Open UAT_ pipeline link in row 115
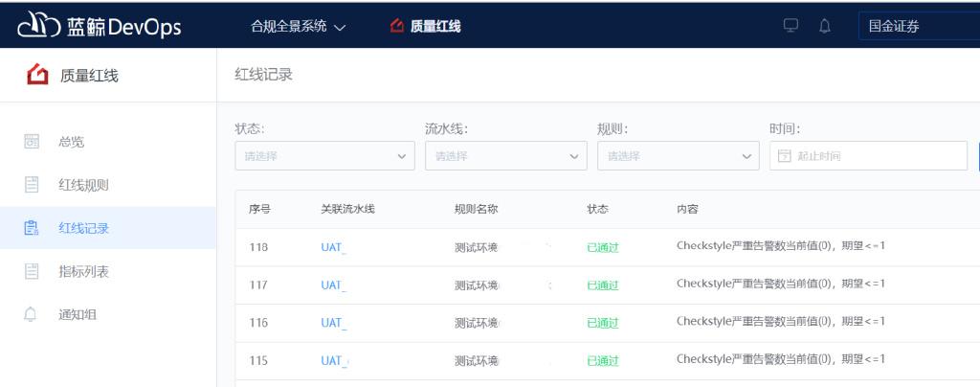This screenshot has height=387, width=980. point(334,361)
